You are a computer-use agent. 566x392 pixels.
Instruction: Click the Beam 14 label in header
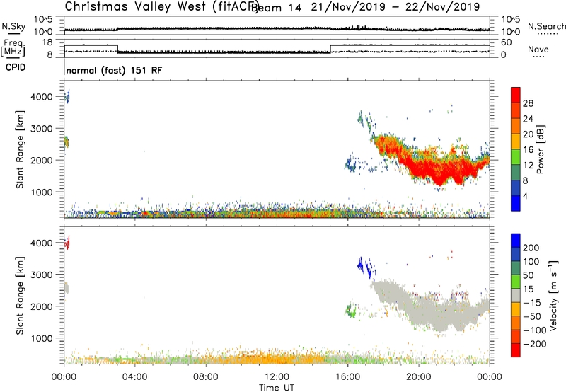276,7
